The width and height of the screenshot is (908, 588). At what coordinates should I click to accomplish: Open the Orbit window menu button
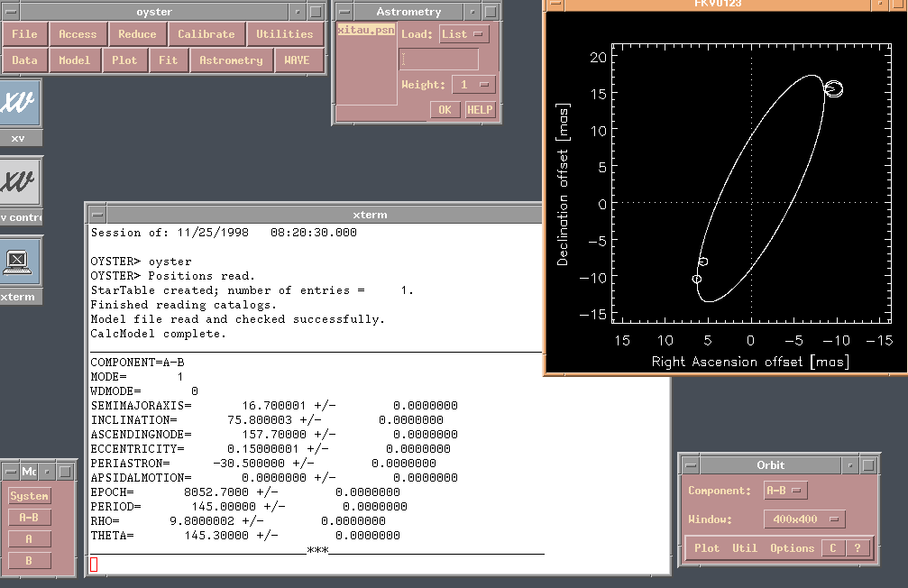[x=690, y=465]
